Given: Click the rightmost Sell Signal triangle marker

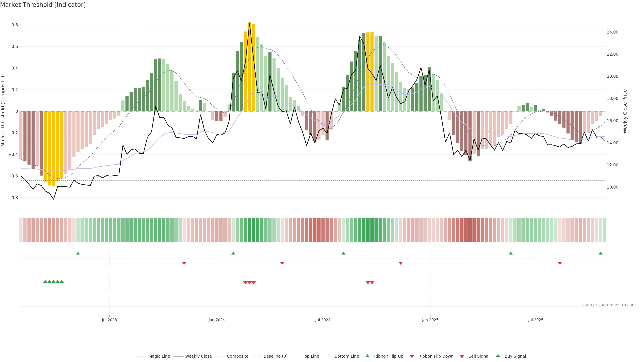Looking at the screenshot, I should 372,283.
